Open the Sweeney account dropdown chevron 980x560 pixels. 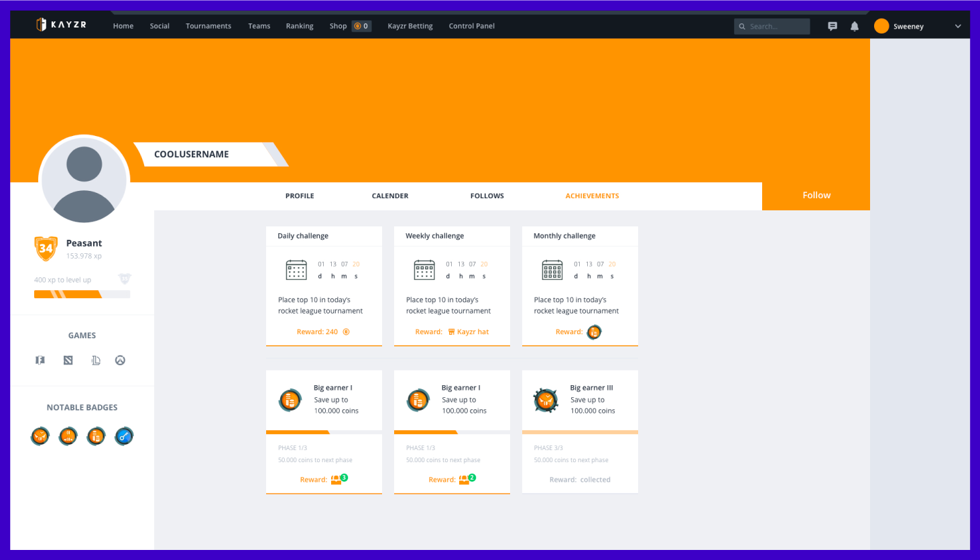click(957, 25)
